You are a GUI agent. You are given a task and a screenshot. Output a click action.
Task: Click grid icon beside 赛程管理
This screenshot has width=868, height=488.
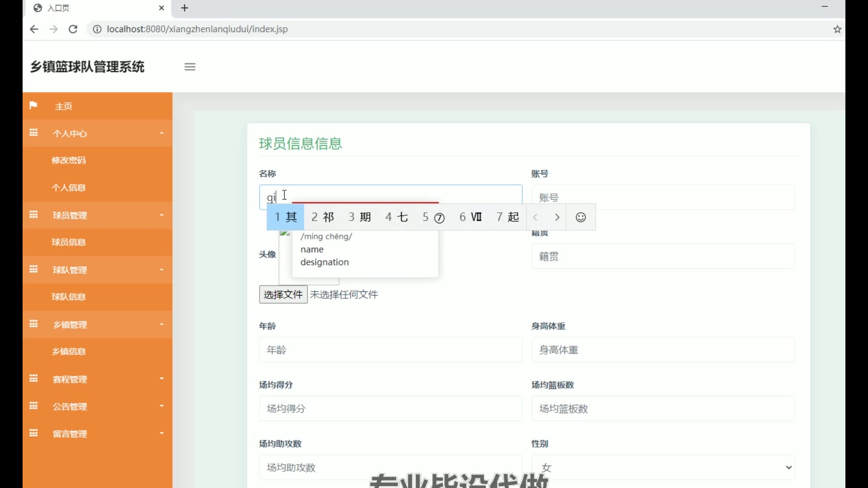[x=33, y=379]
